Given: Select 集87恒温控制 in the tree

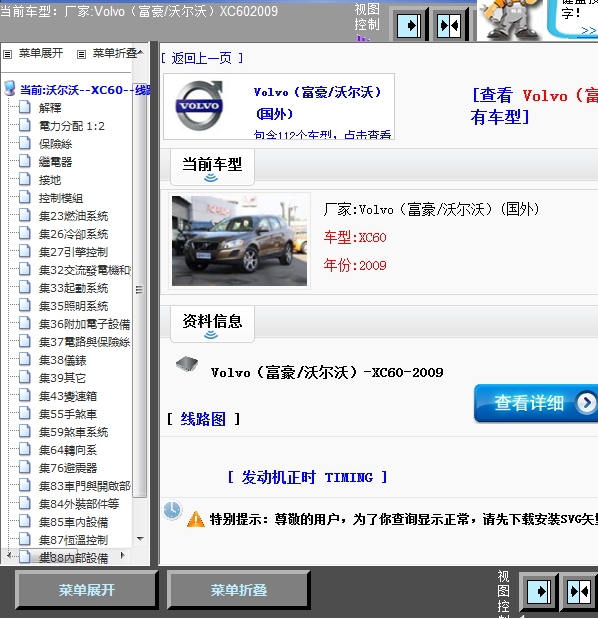Looking at the screenshot, I should [73, 540].
